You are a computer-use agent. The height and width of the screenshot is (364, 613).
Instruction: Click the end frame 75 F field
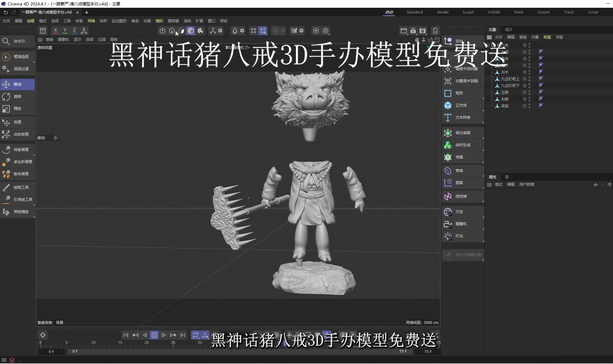[428, 352]
